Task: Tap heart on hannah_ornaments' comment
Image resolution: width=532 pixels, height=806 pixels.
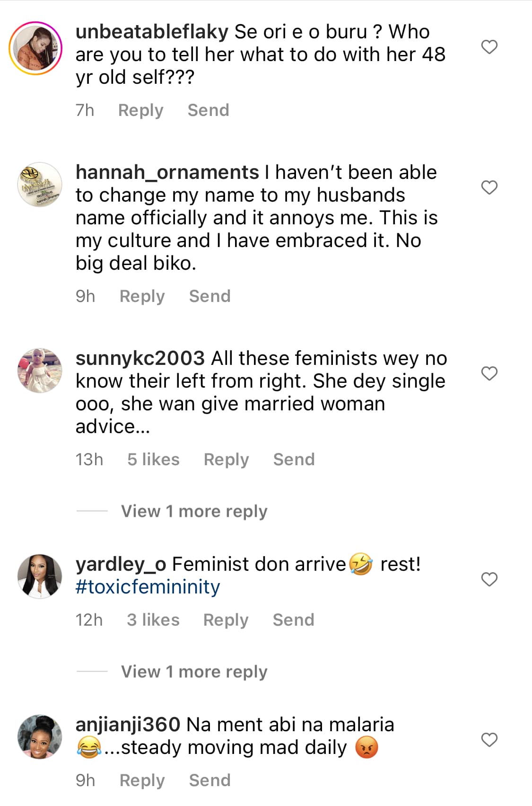Action: [x=489, y=187]
